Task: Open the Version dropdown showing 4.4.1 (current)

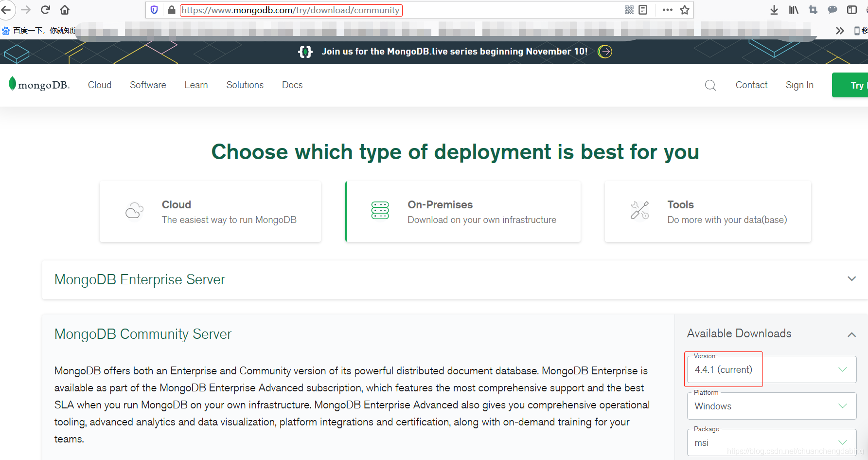Action: tap(772, 369)
